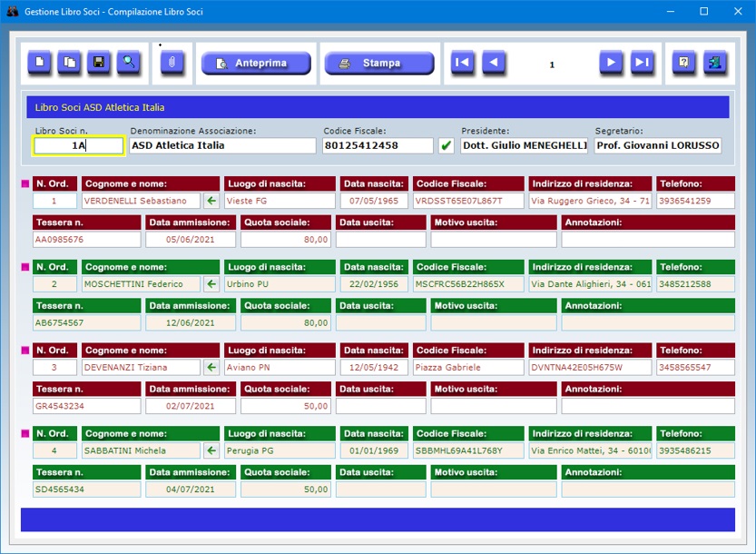
Task: Click the association Codice Fiscale 80125412458 field
Action: pyautogui.click(x=378, y=145)
